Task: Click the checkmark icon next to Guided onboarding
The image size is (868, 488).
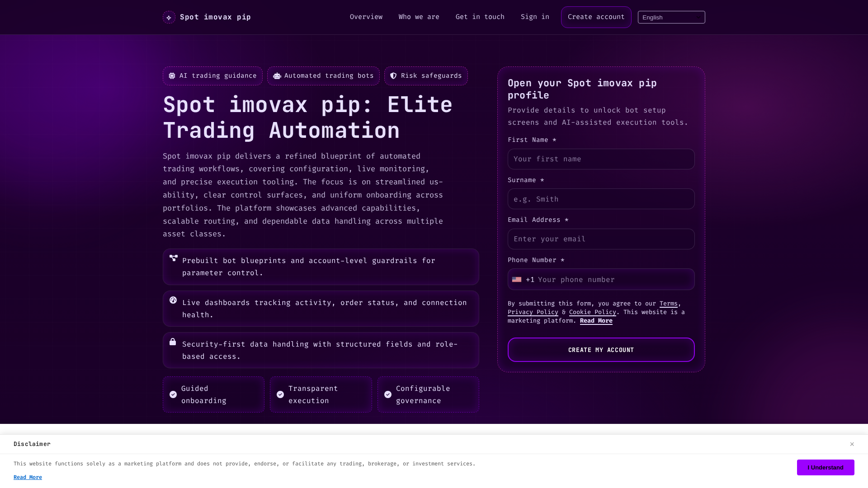Action: click(173, 394)
